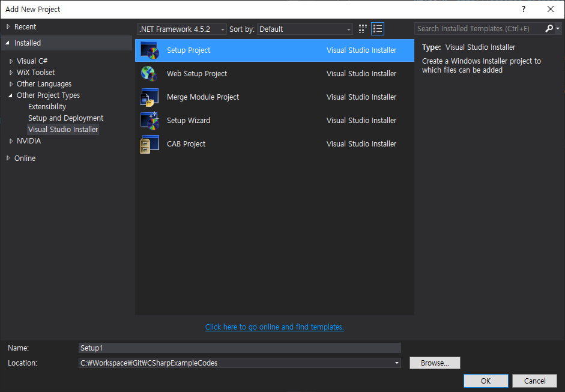Viewport: 565px width, 392px height.
Task: Close the Add New Project dialog
Action: click(551, 9)
